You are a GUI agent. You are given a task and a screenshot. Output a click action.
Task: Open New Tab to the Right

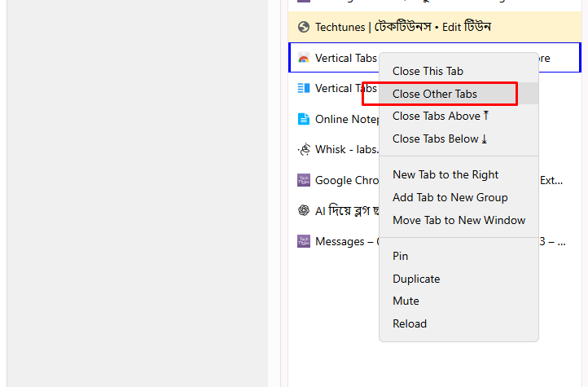point(459,174)
